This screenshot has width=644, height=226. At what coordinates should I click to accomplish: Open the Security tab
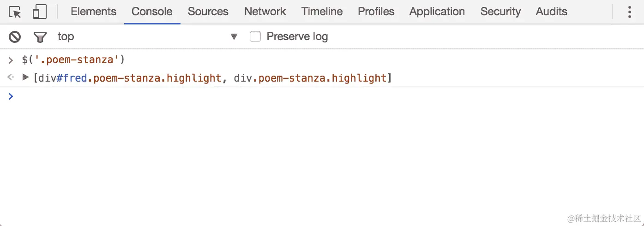[x=500, y=12]
